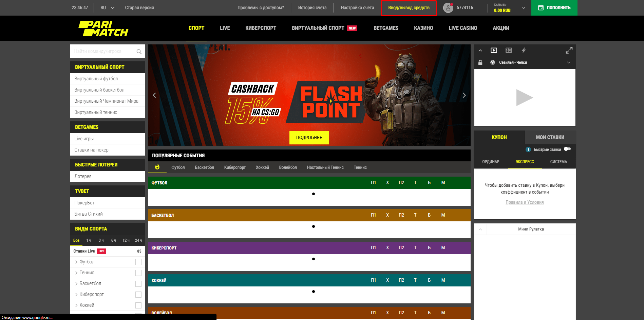Image resolution: width=644 pixels, height=320 pixels.
Task: Click the info icon beside Быстрые ставки
Action: click(x=528, y=149)
